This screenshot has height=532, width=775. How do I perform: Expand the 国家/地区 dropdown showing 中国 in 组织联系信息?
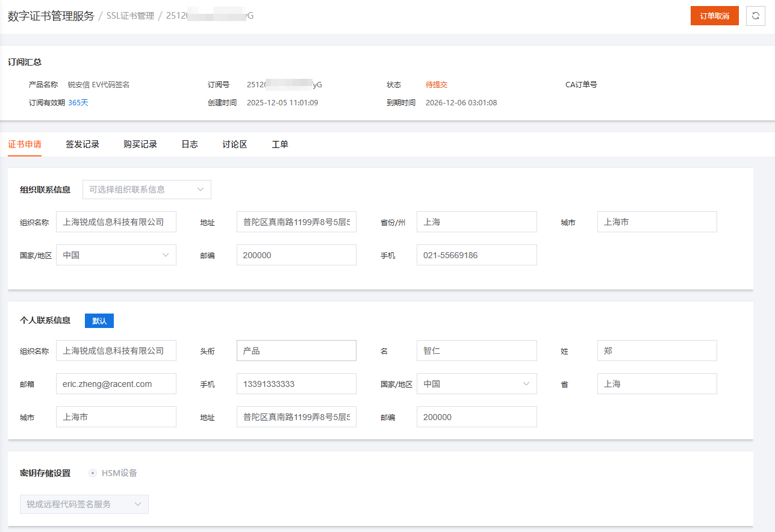coord(116,255)
